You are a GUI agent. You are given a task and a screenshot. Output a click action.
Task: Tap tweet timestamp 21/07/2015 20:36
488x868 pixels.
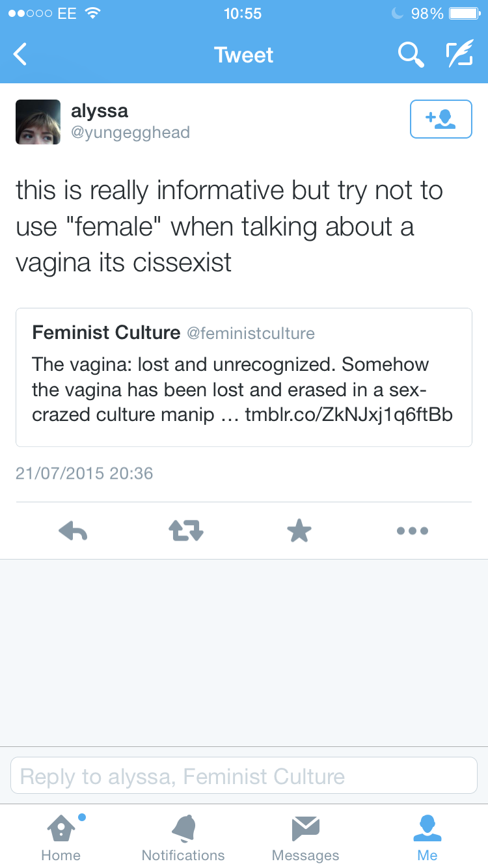[85, 473]
